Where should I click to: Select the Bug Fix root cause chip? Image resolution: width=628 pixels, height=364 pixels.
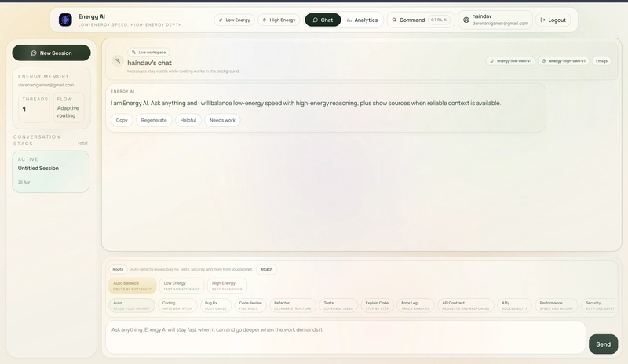pyautogui.click(x=216, y=305)
